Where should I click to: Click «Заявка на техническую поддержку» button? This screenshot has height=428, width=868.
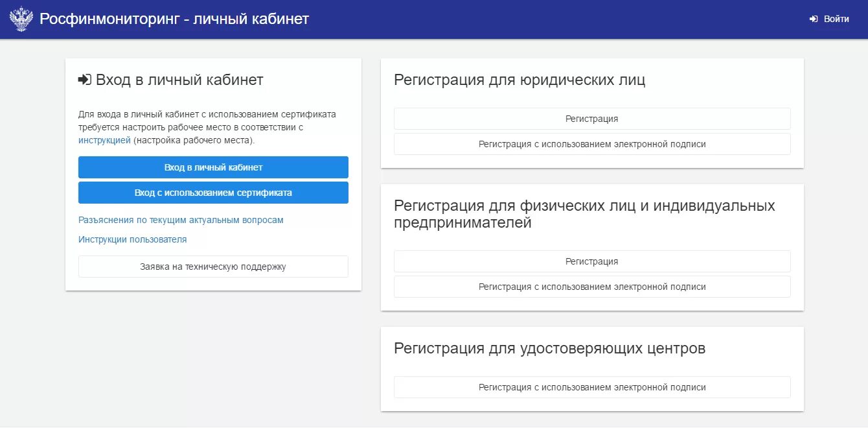click(213, 267)
